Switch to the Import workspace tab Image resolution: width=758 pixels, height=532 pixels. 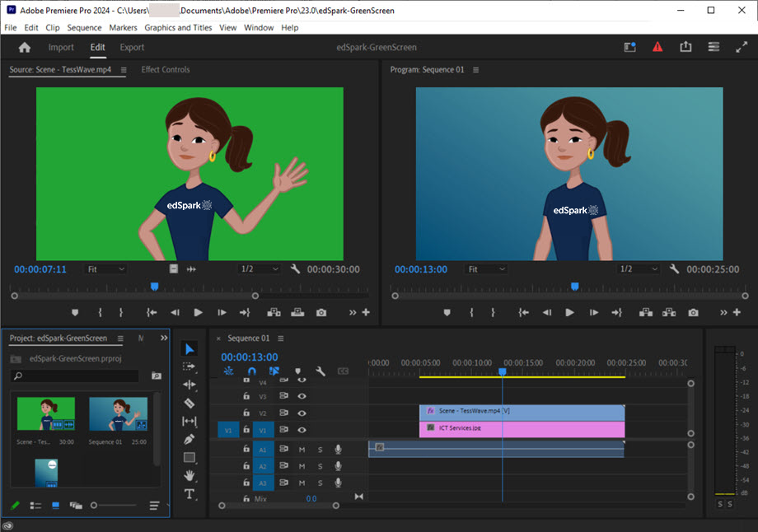pos(61,48)
